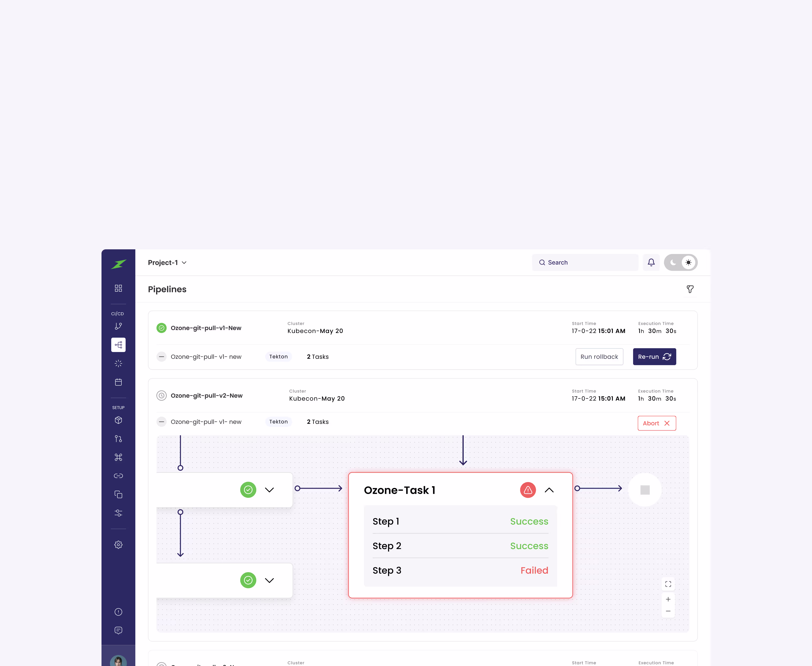812x666 pixels.
Task: Click the fullscreen icon on the pipeline canvas
Action: coord(668,584)
